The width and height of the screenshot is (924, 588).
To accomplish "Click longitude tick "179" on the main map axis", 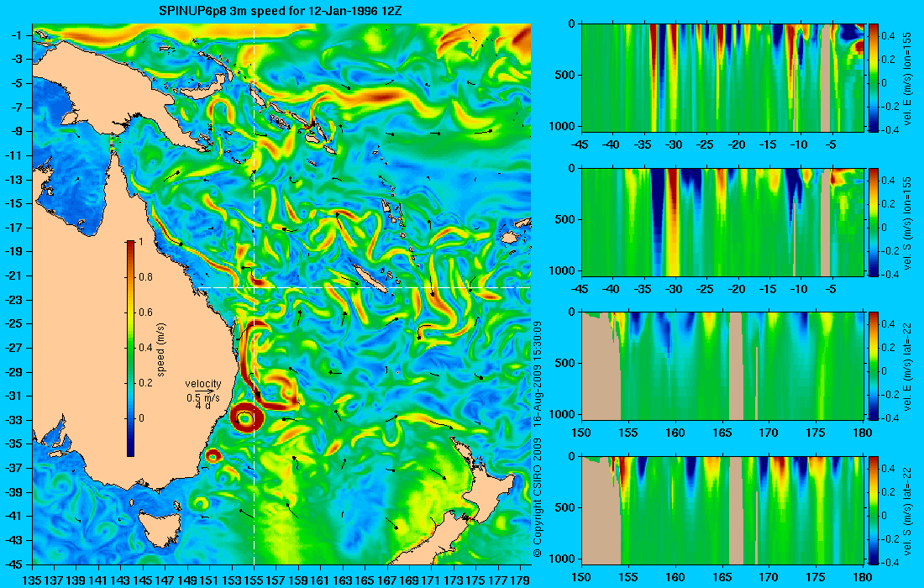I will tap(520, 580).
